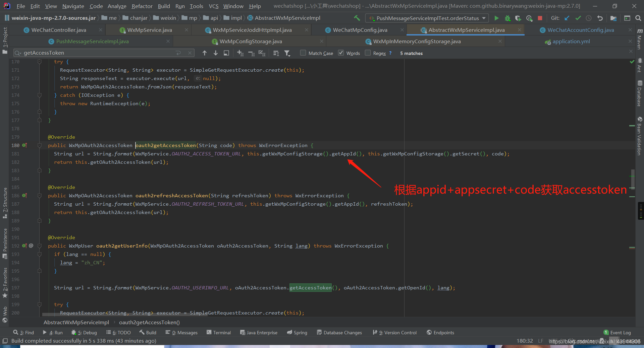
Task: Clear the getAccessToken search text
Action: [190, 53]
